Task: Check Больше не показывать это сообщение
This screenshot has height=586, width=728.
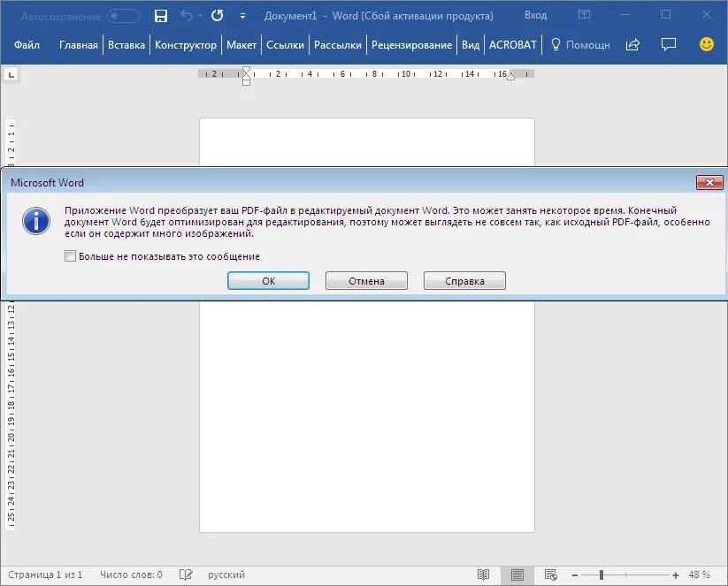Action: 70,256
